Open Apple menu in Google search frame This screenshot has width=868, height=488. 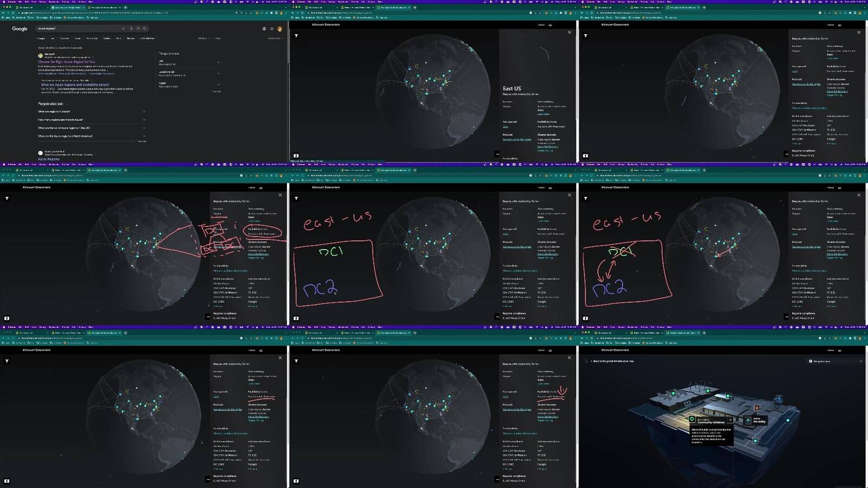(4, 2)
